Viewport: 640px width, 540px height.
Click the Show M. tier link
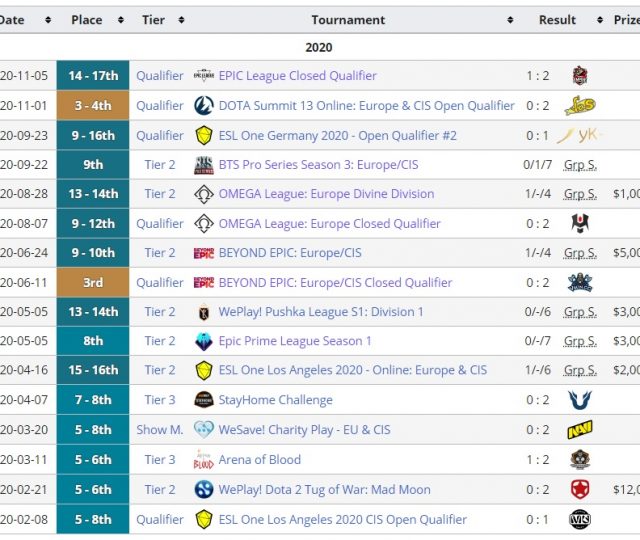click(x=159, y=430)
